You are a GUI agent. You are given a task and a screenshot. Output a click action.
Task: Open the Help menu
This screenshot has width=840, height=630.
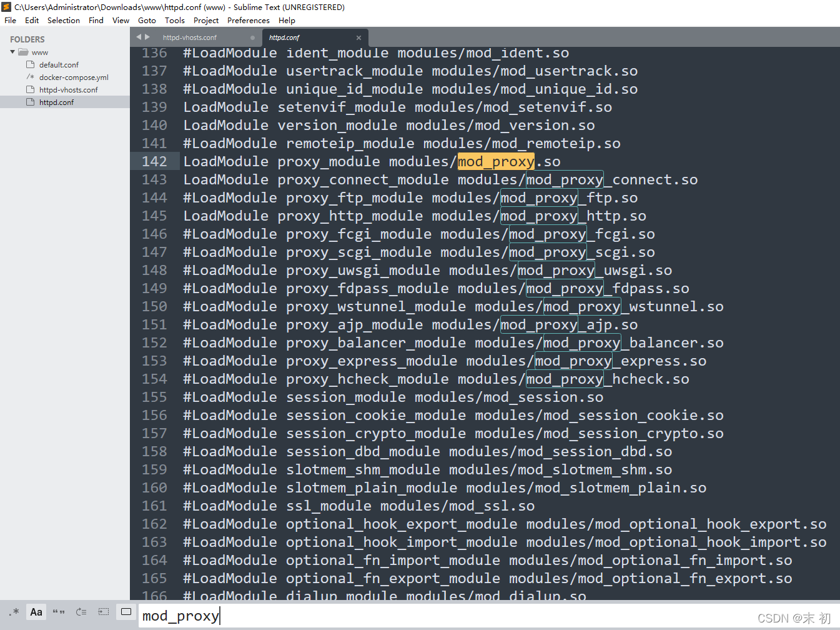pos(287,21)
